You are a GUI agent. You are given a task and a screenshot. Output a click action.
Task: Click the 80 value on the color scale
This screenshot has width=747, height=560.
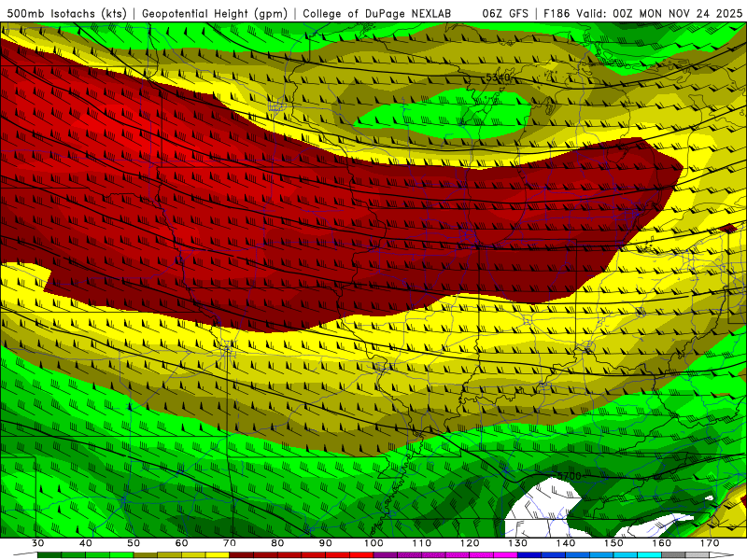coord(277,543)
